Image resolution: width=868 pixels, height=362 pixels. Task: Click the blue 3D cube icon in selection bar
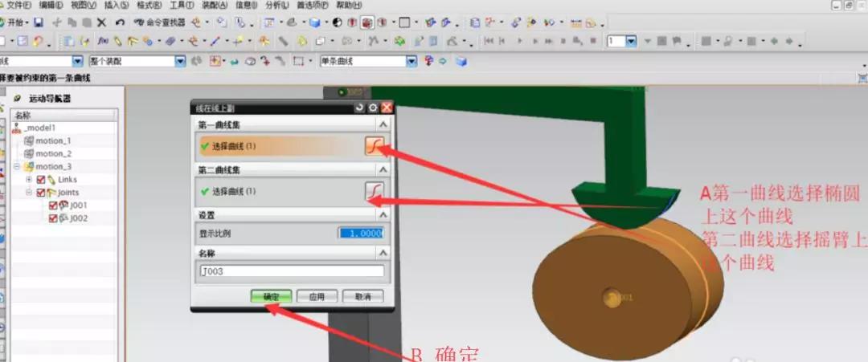461,61
